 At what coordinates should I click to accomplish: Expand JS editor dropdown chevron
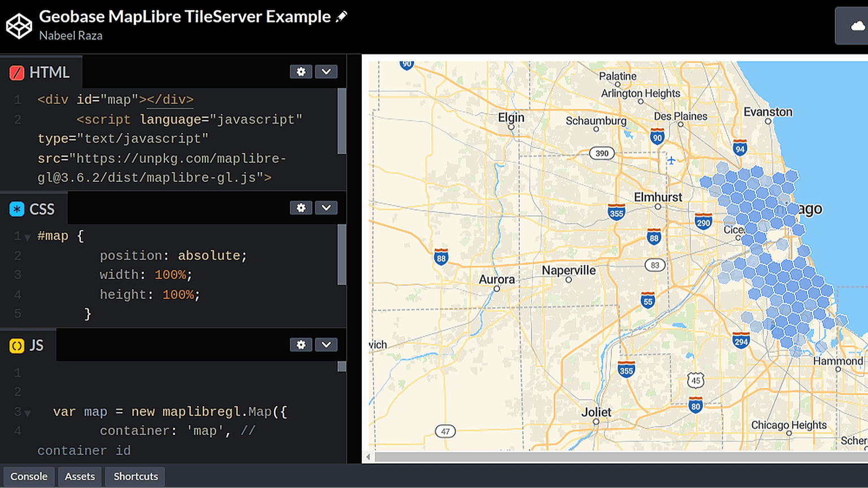(326, 345)
